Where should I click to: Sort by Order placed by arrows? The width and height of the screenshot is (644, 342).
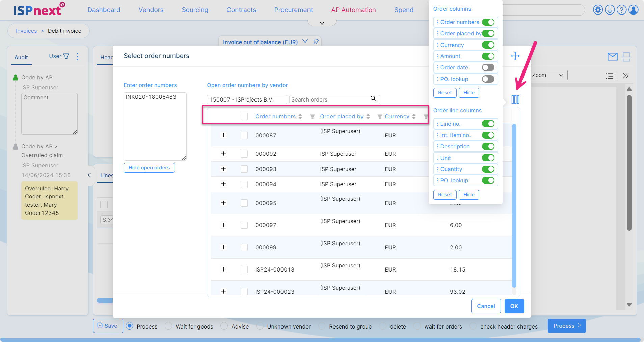(368, 117)
